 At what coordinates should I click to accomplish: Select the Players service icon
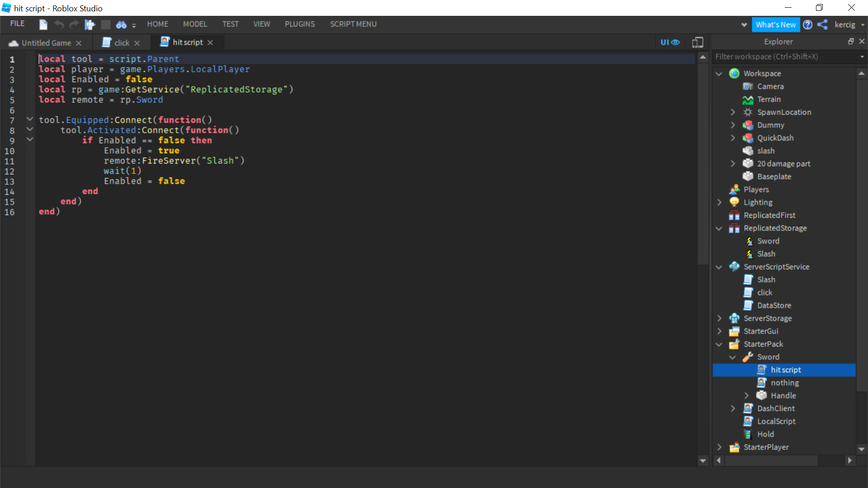coord(735,190)
